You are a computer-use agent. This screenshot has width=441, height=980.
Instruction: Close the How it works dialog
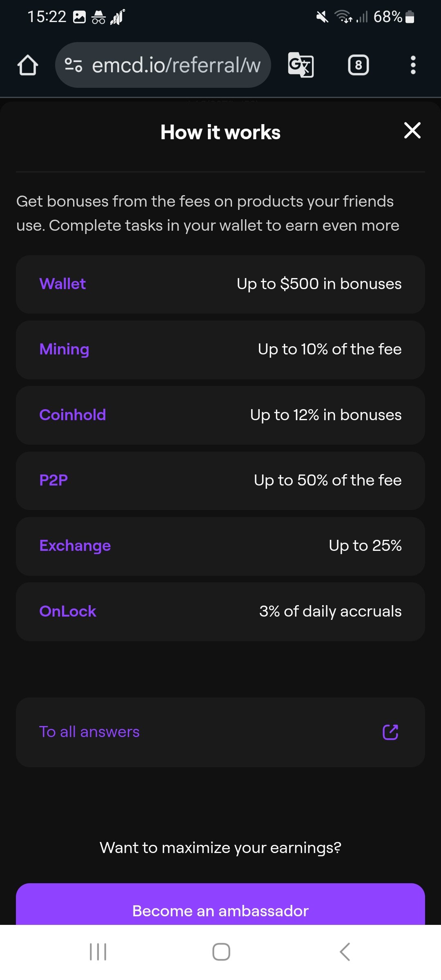[412, 131]
